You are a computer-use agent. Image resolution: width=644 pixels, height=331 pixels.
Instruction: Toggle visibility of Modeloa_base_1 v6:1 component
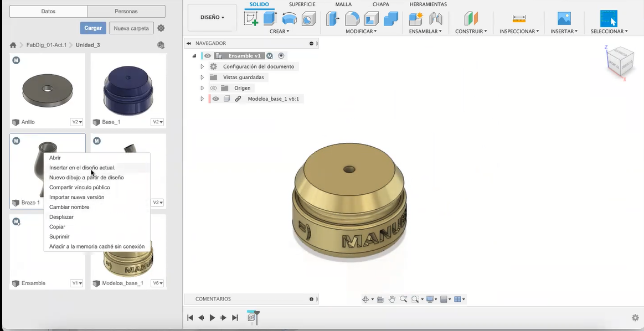tap(215, 99)
